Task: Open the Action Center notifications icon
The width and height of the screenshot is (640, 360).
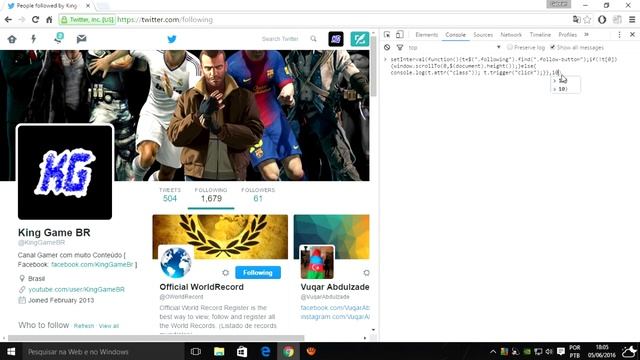Action: click(561, 351)
